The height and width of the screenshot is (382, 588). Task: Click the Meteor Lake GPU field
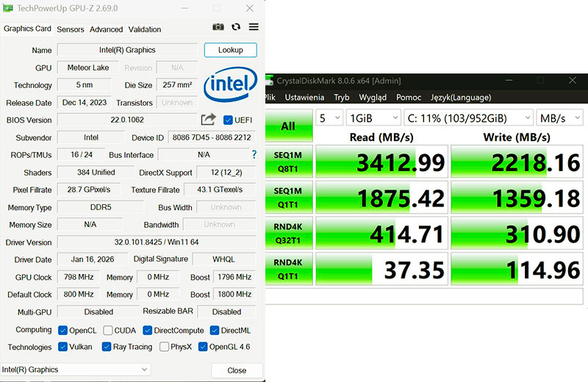pyautogui.click(x=88, y=68)
